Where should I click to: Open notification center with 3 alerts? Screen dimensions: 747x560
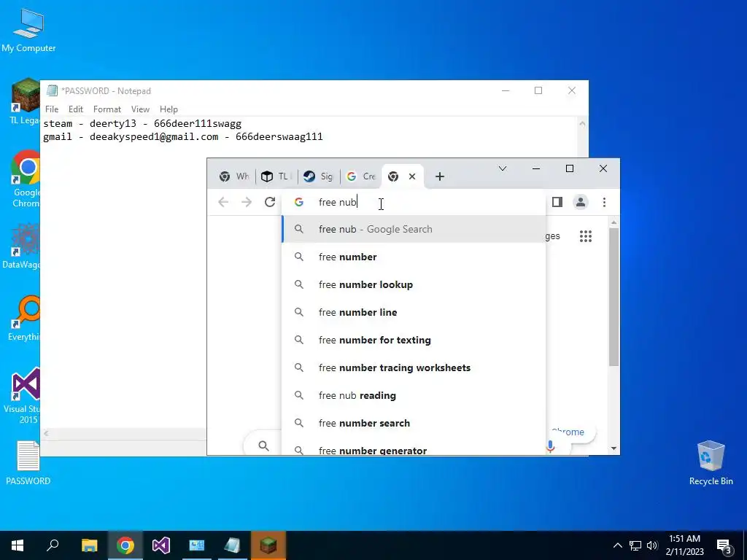point(725,545)
